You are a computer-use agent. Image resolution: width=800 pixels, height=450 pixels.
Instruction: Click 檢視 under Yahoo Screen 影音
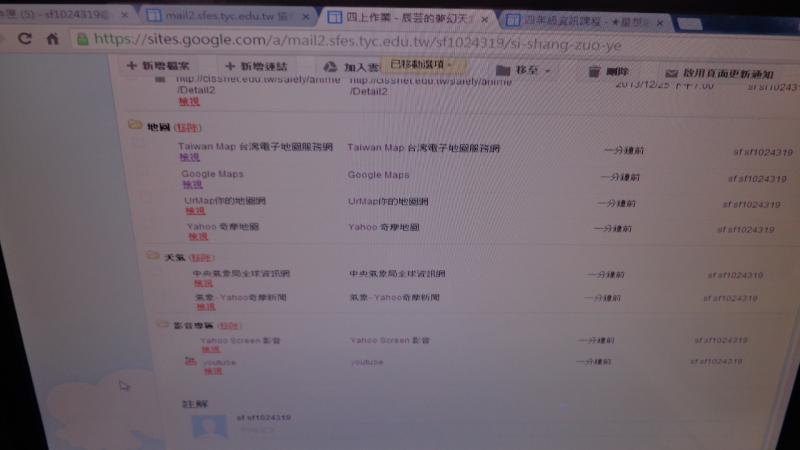[211, 349]
